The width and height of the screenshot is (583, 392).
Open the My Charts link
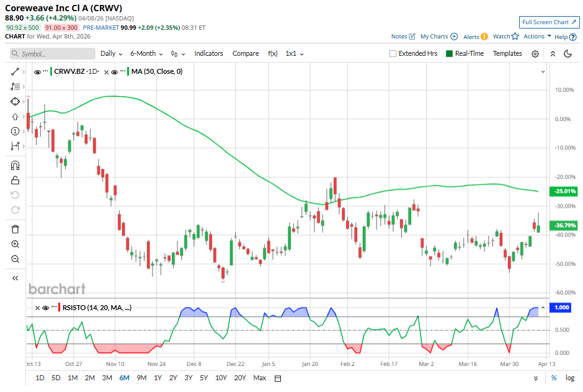[438, 37]
